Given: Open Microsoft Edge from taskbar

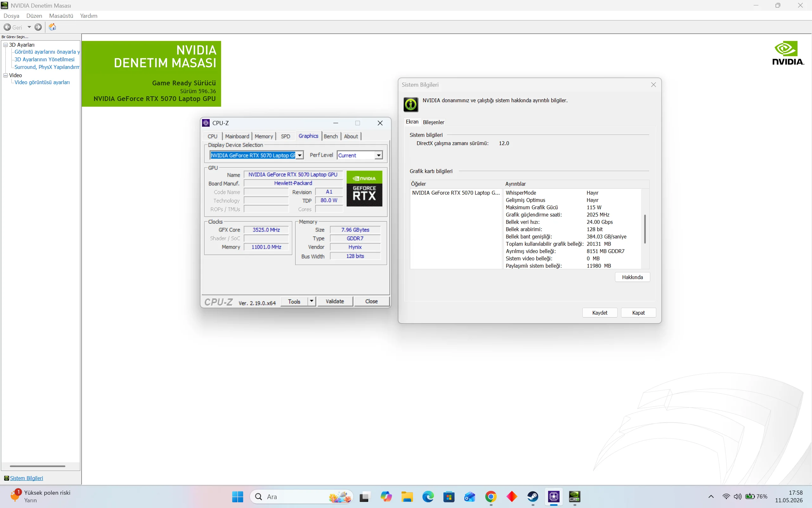Looking at the screenshot, I should (428, 497).
